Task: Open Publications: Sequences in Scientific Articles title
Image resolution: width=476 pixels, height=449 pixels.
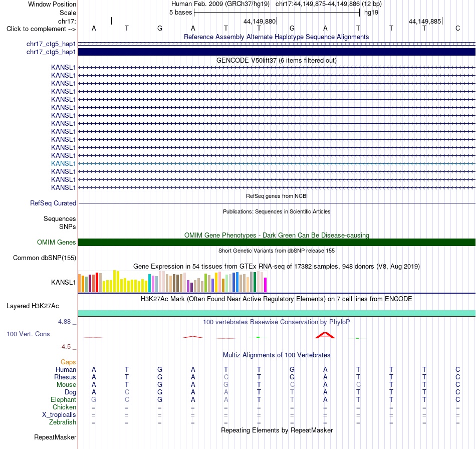Action: (276, 211)
